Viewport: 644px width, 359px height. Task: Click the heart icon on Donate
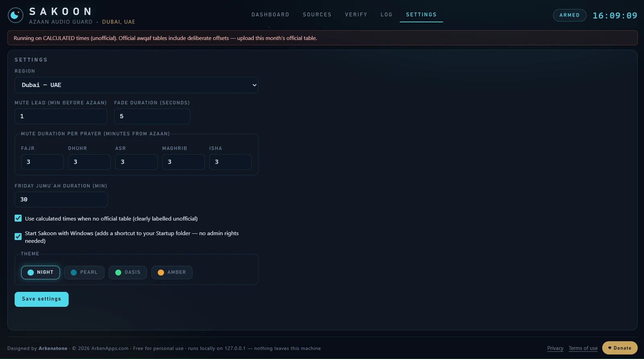click(610, 348)
